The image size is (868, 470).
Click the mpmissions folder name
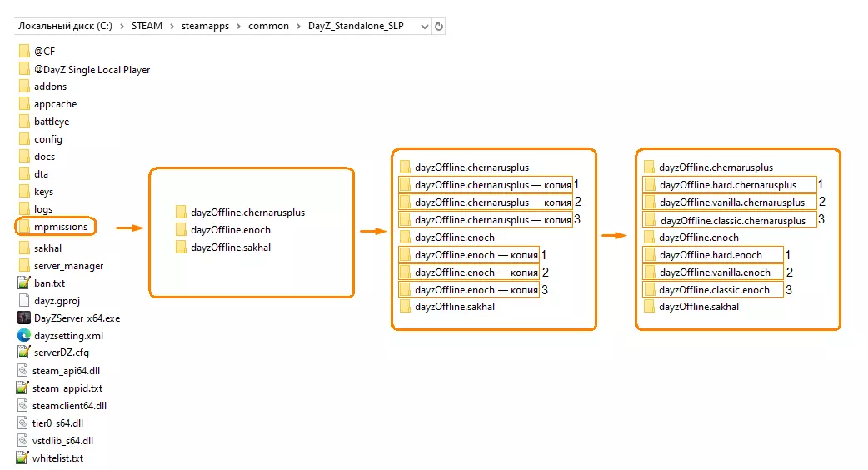coord(61,227)
